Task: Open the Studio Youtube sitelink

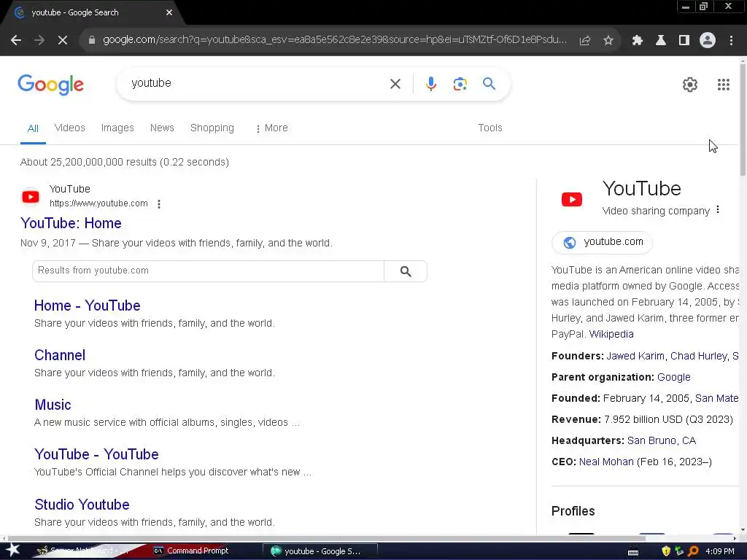Action: (82, 505)
